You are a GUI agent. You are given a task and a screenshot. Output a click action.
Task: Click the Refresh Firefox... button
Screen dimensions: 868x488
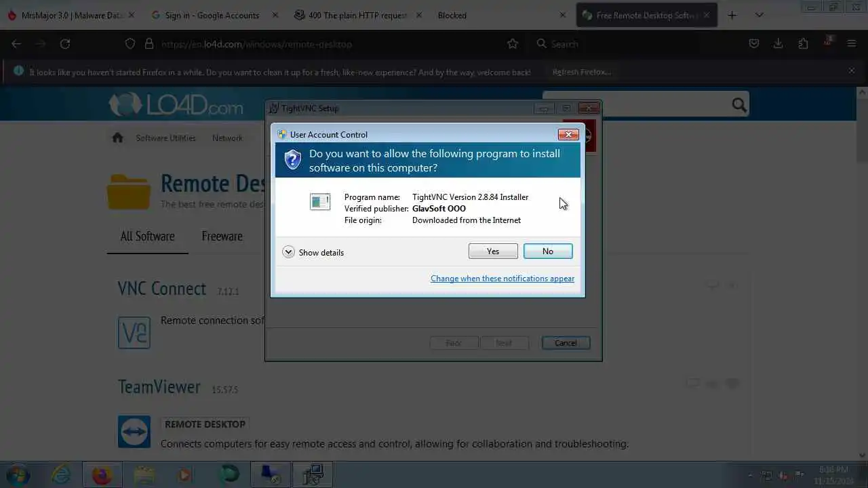pos(581,71)
